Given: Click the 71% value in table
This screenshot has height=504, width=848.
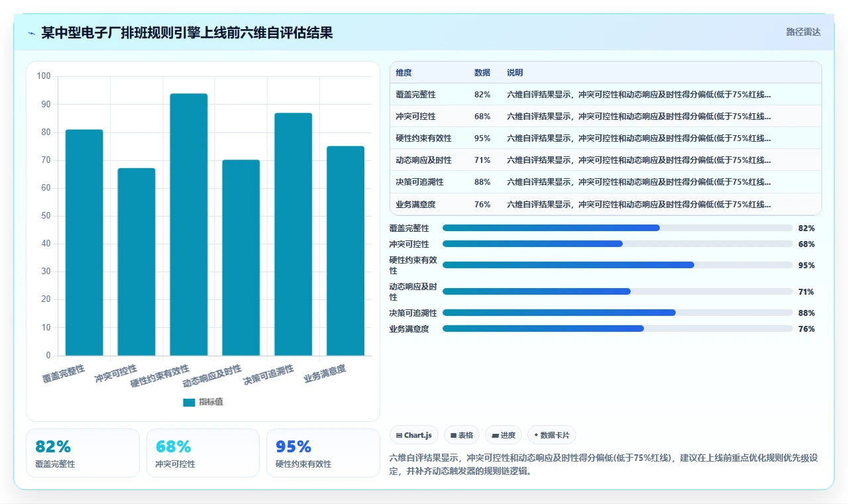Looking at the screenshot, I should (482, 160).
